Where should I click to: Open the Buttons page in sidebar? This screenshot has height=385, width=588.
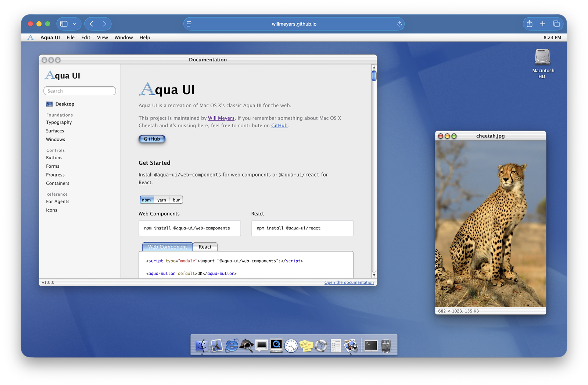pyautogui.click(x=54, y=158)
